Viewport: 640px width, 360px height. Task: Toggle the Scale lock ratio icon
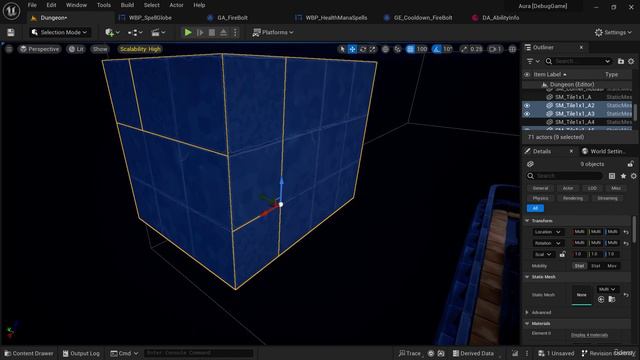pos(562,254)
